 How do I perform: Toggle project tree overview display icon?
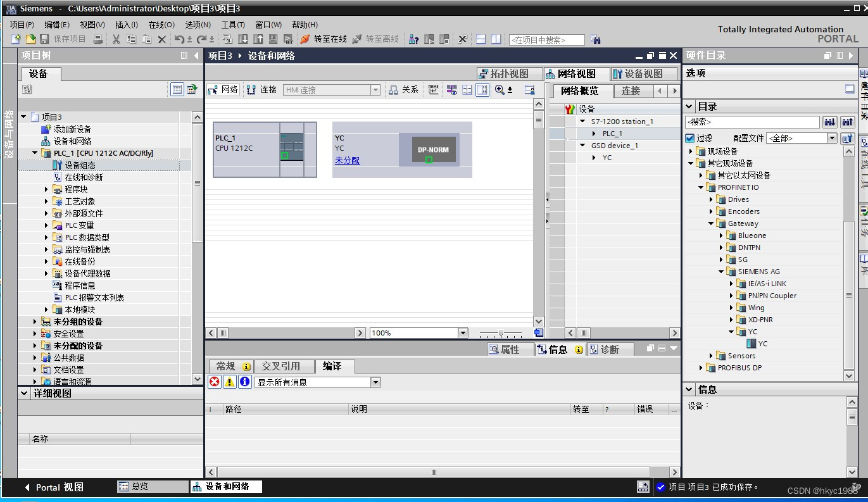click(x=177, y=89)
